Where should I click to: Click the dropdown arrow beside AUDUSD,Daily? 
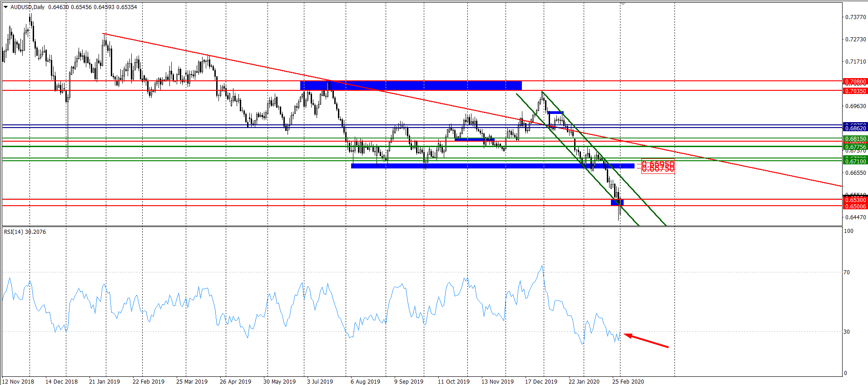tap(6, 7)
